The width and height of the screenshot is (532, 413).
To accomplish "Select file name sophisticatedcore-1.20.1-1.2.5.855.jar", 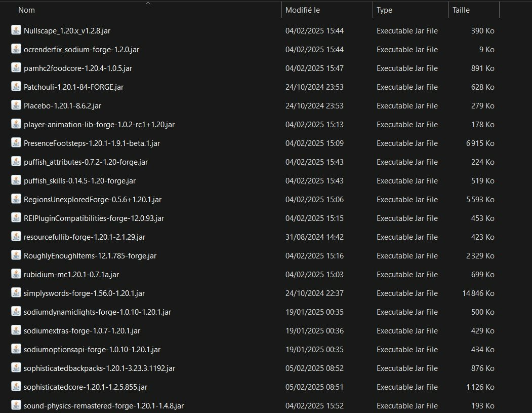I will [86, 387].
